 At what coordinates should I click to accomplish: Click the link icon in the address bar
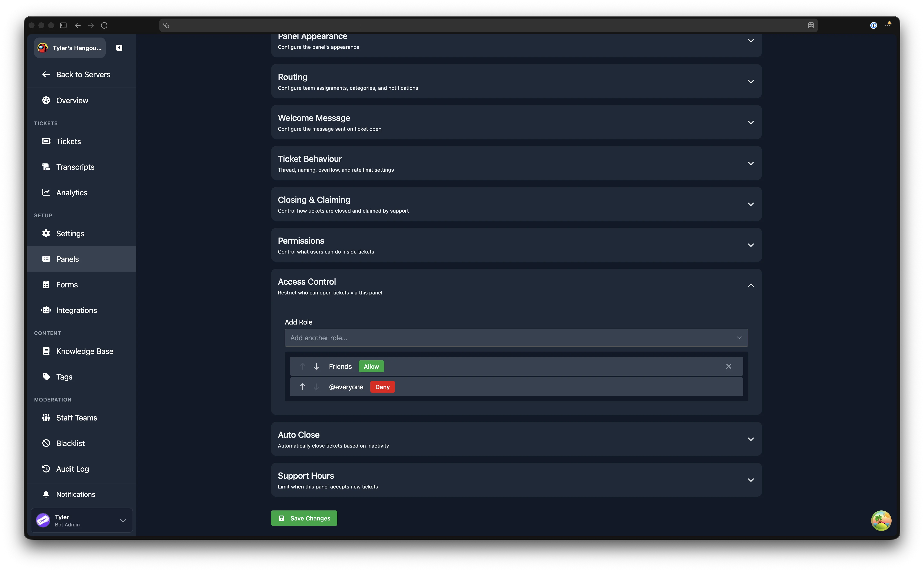click(x=166, y=25)
